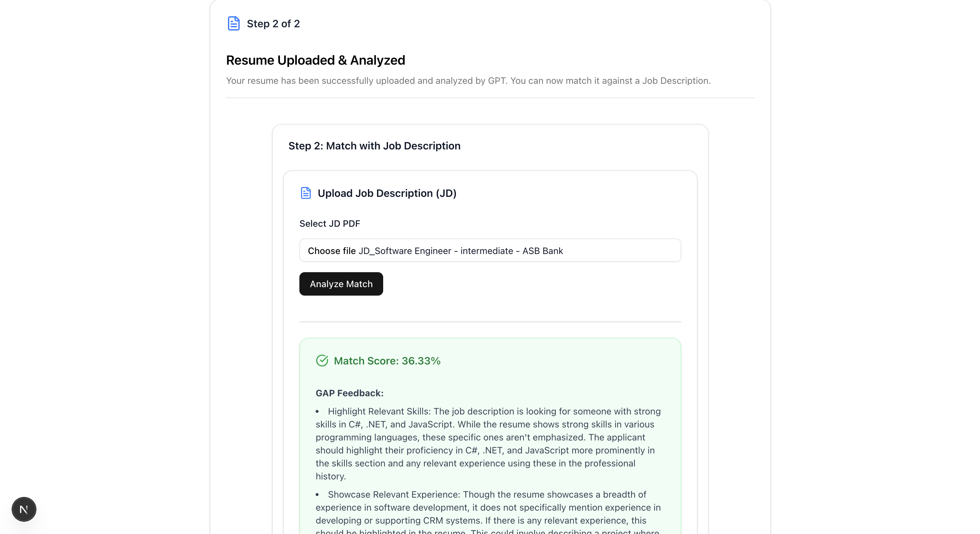Click the blue Upload Job Description document icon

coord(306,193)
